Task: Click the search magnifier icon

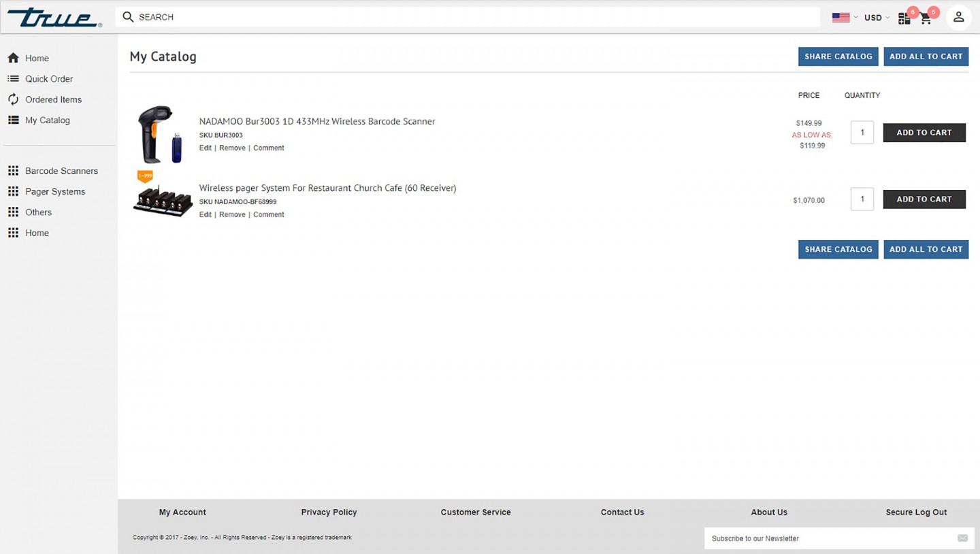Action: tap(128, 16)
